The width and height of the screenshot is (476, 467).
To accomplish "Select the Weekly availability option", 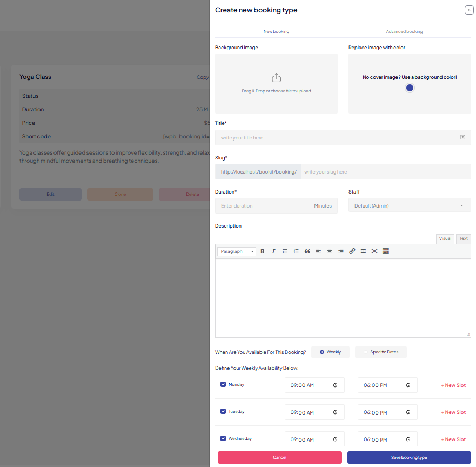I will [x=330, y=352].
